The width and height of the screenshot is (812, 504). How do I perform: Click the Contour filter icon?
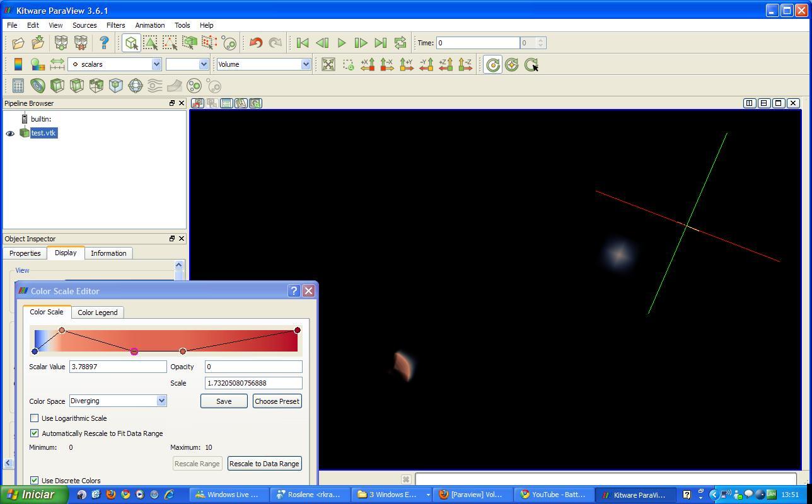click(38, 85)
